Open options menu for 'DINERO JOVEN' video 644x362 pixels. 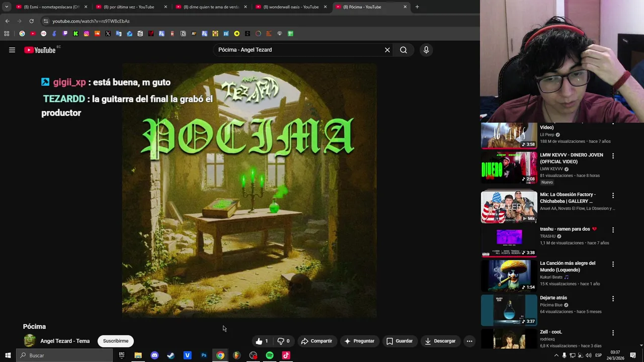coord(613,156)
